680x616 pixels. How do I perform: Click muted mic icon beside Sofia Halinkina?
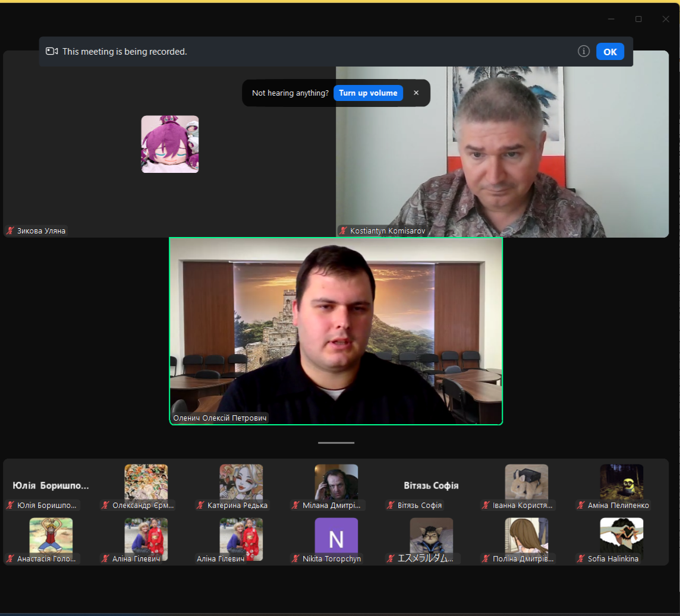point(581,559)
